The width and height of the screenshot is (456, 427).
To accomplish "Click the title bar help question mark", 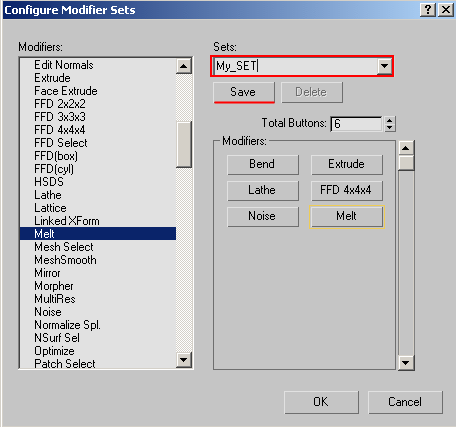I will 428,10.
